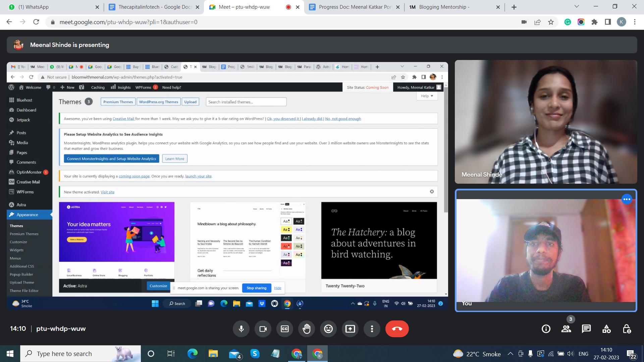Screen dimensions: 644x362
Task: Go back in browser history
Action: 9,22
